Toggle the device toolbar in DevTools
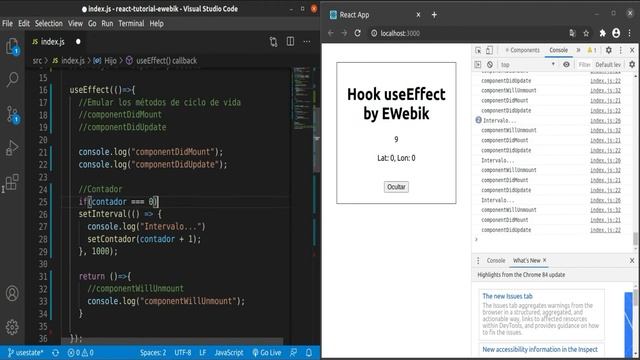The width and height of the screenshot is (640, 360). pyautogui.click(x=489, y=50)
